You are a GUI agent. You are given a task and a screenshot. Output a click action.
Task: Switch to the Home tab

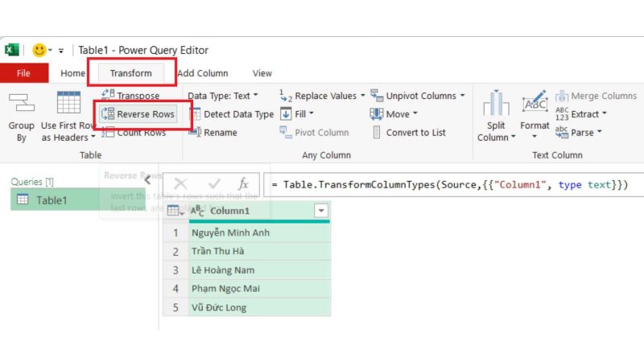72,73
